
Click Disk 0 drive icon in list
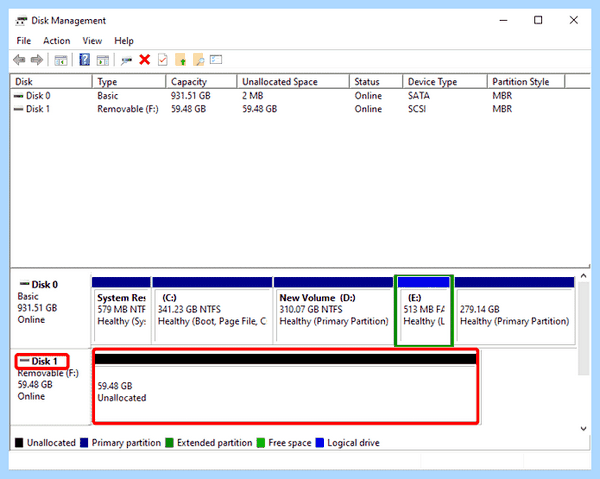[18, 96]
